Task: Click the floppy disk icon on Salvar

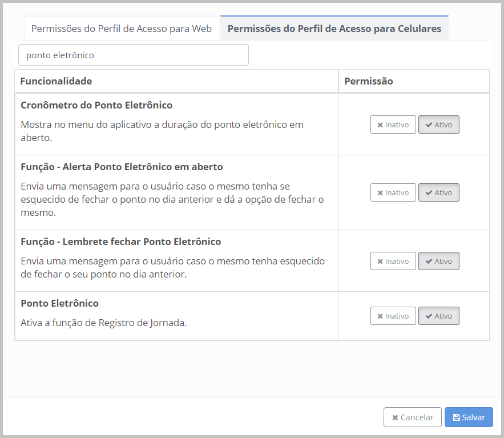Action: (x=457, y=417)
